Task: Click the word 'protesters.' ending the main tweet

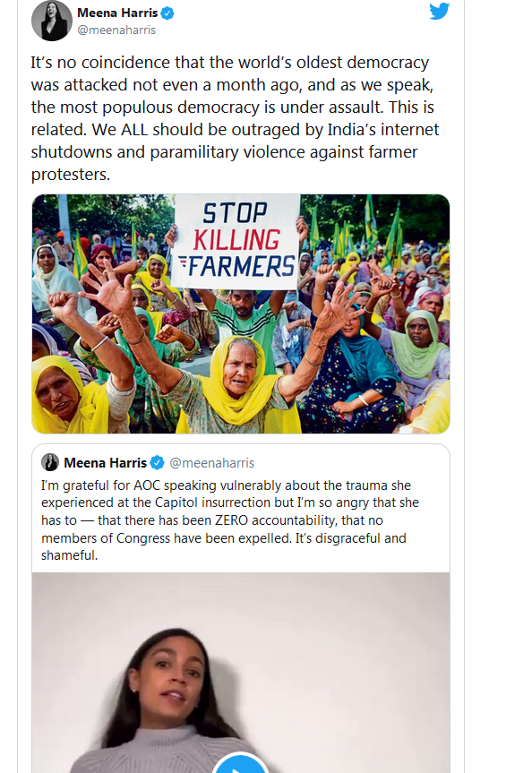Action: point(71,175)
